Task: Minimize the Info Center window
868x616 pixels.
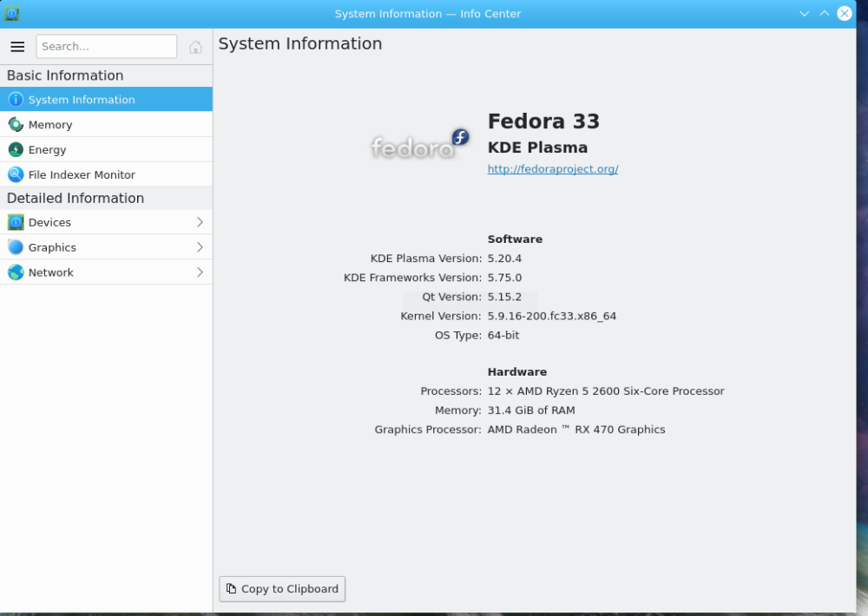Action: pyautogui.click(x=805, y=14)
